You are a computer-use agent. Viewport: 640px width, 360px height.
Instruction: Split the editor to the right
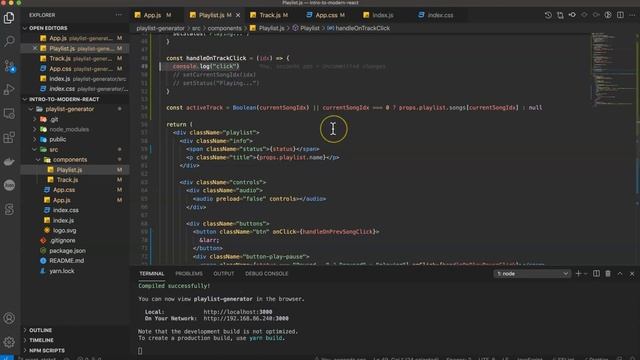coord(620,15)
